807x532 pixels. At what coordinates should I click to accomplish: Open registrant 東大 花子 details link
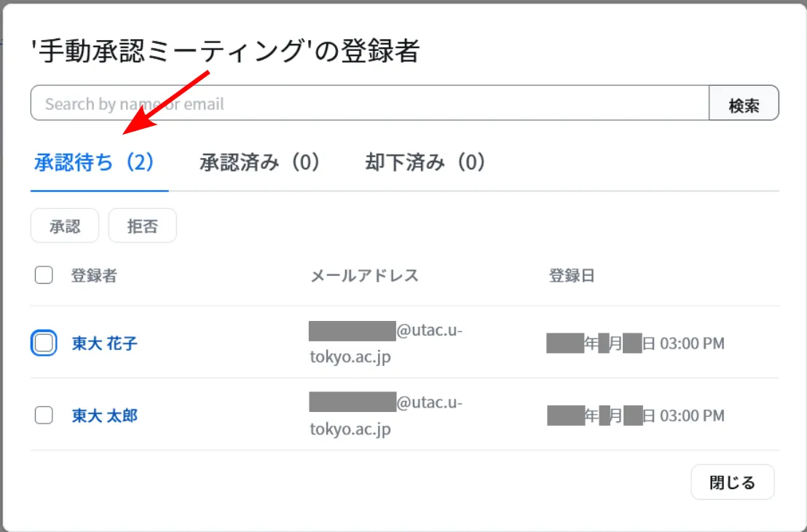point(104,343)
